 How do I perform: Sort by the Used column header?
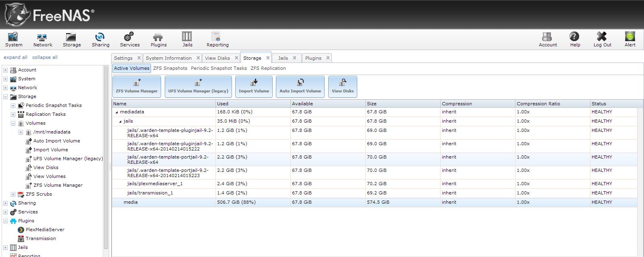253,104
